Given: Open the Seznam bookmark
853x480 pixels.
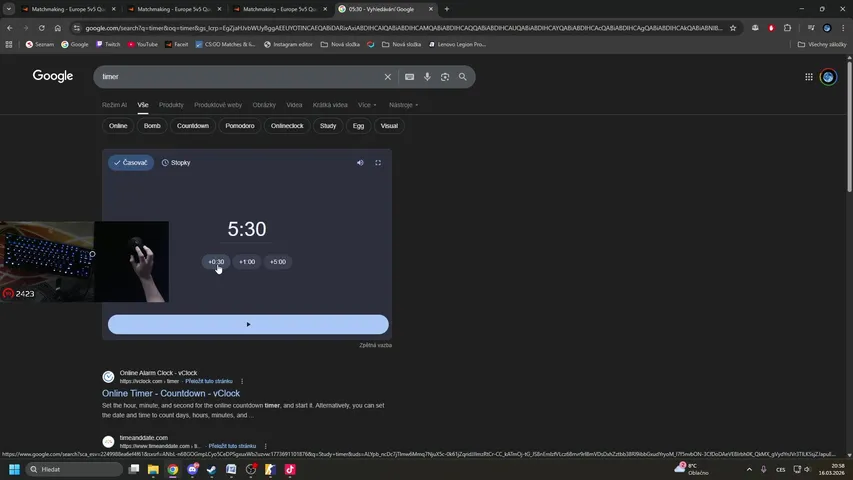Looking at the screenshot, I should click(40, 45).
